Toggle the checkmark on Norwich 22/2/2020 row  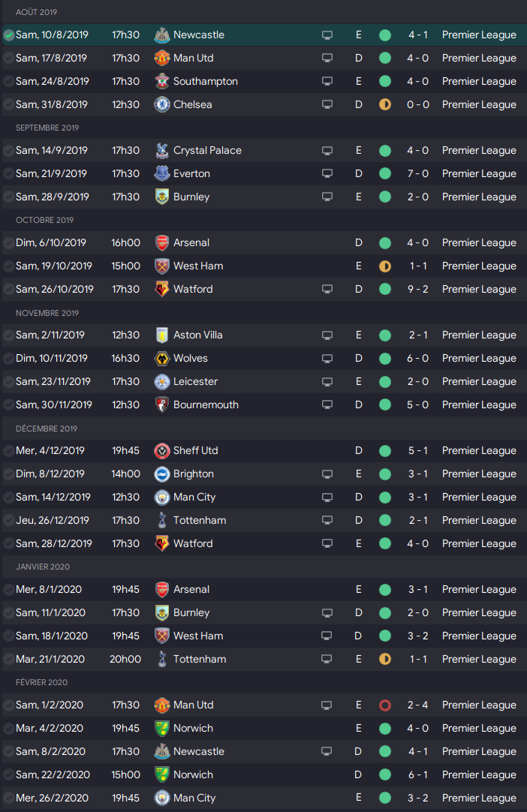point(9,774)
